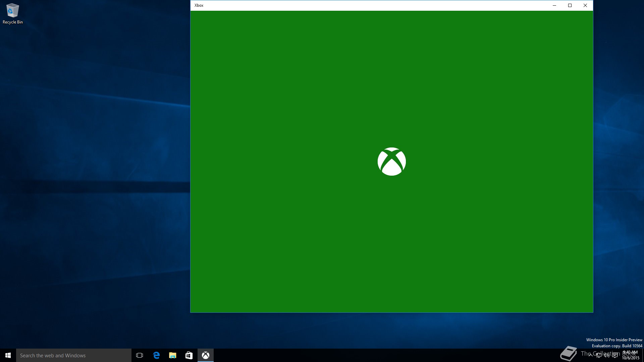This screenshot has width=644, height=362.
Task: Click the Search the web and Windows box
Action: 74,355
